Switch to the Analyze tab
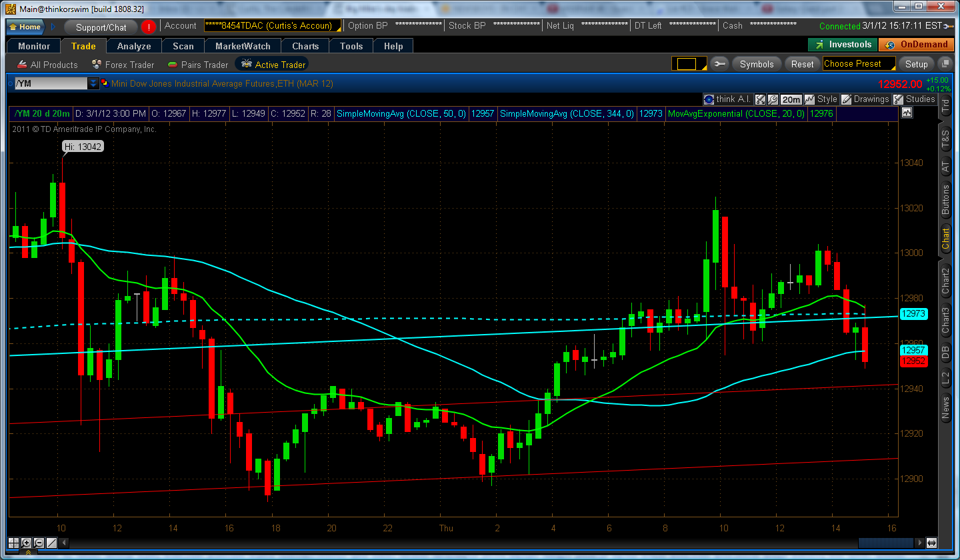This screenshot has width=960, height=560. coord(134,46)
